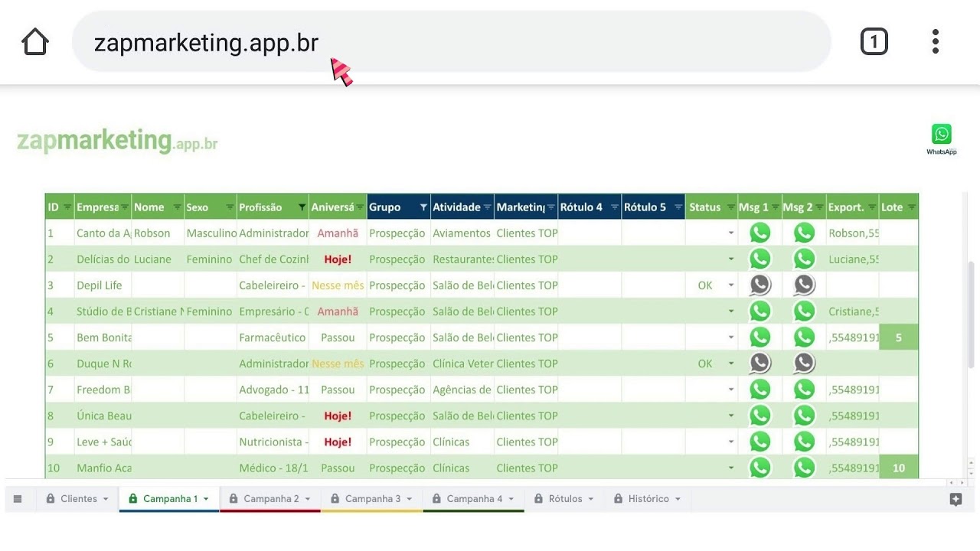Image resolution: width=980 pixels, height=551 pixels.
Task: Click grey Msg 1 icon for Depil Life
Action: 759,285
